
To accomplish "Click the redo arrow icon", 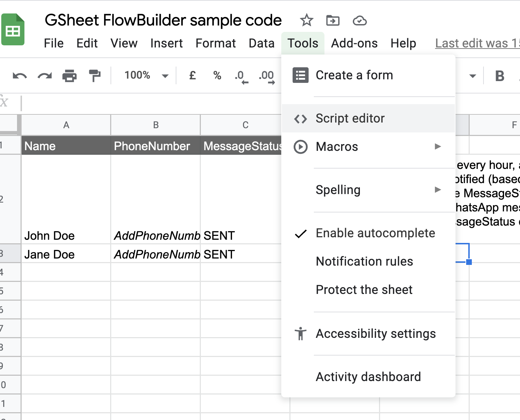I will [x=45, y=76].
